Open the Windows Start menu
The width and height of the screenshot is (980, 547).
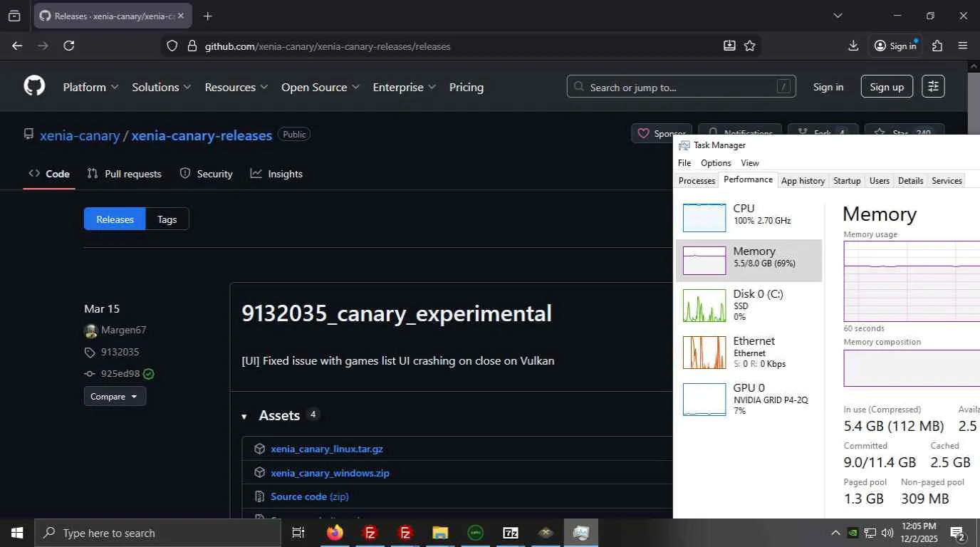click(16, 533)
